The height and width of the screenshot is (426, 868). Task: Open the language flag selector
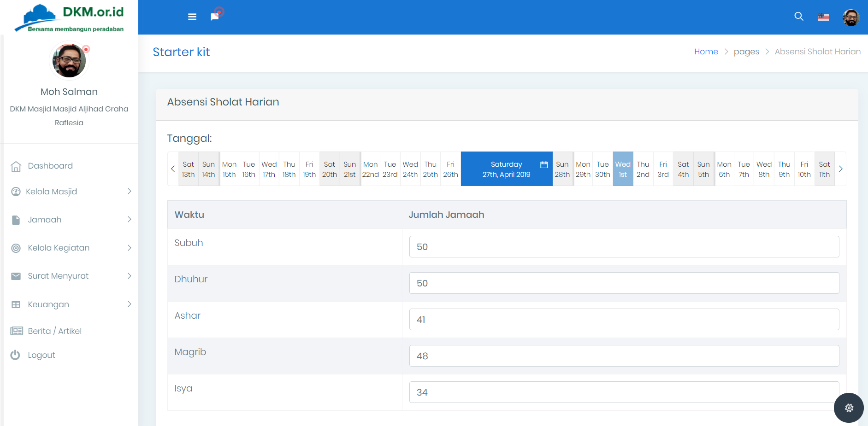coord(823,18)
